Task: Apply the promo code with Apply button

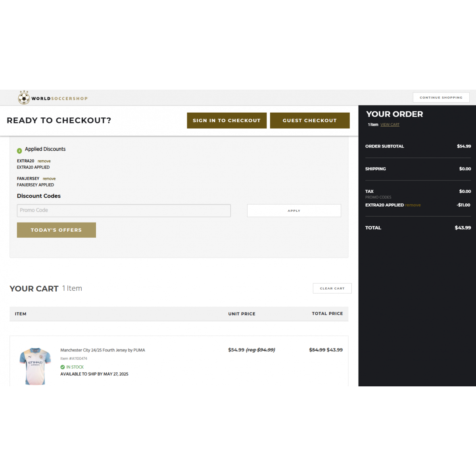Action: (x=294, y=211)
